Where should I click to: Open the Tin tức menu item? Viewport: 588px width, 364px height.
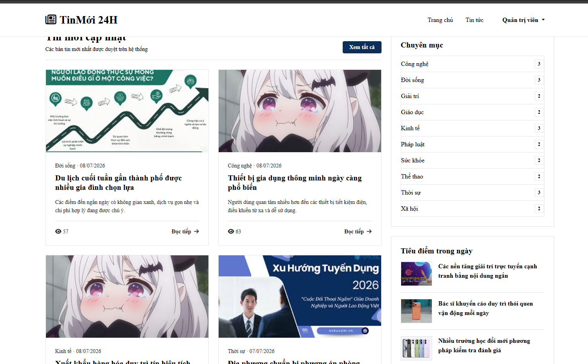coord(474,20)
